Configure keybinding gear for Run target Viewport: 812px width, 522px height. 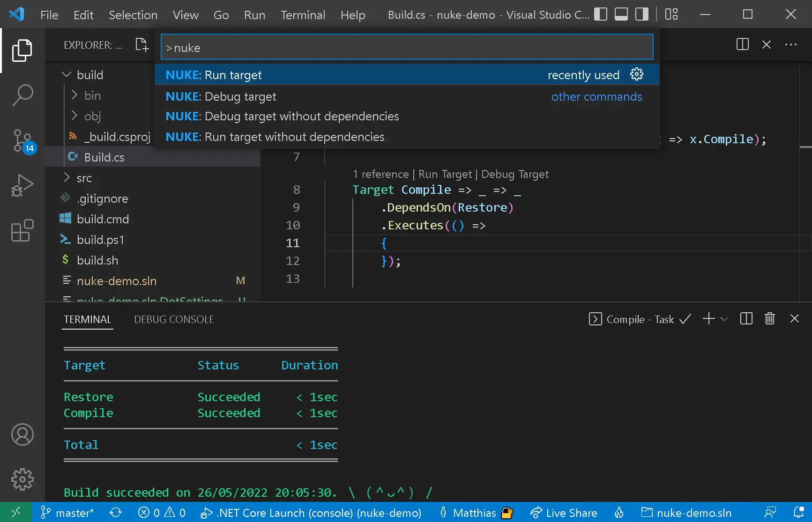coord(636,74)
